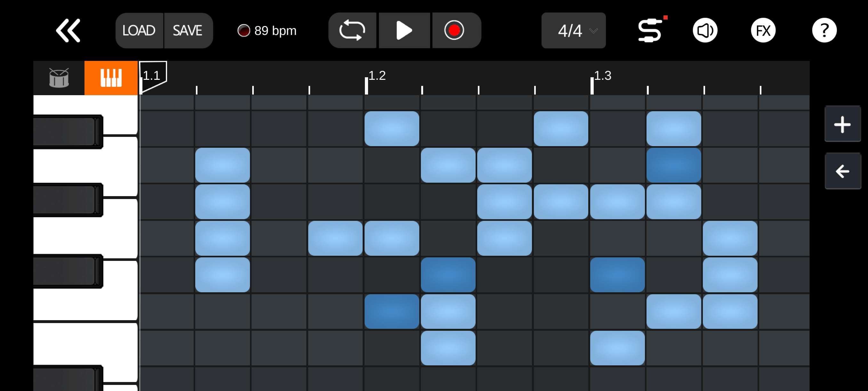This screenshot has width=868, height=391.
Task: Click the 1.3 marker on the timeline
Action: (x=602, y=76)
